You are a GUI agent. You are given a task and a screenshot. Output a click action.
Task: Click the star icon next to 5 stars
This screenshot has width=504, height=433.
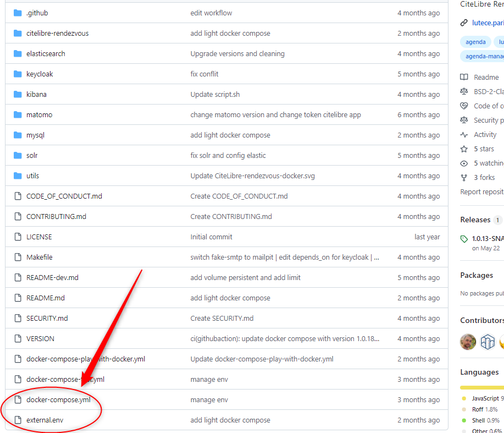[x=464, y=149]
